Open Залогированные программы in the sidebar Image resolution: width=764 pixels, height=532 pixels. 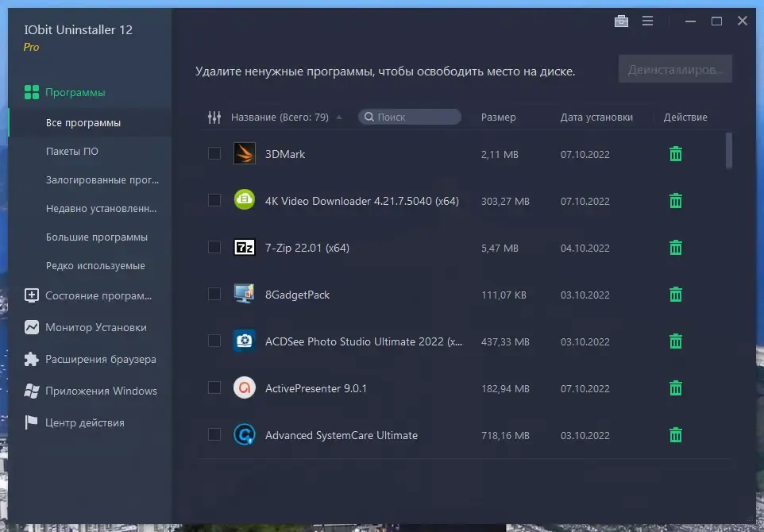click(x=102, y=179)
